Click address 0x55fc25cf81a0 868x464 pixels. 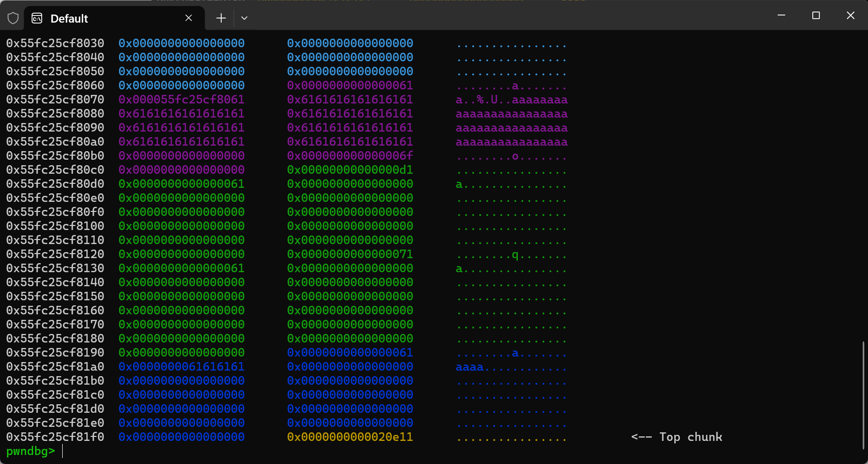tap(55, 367)
